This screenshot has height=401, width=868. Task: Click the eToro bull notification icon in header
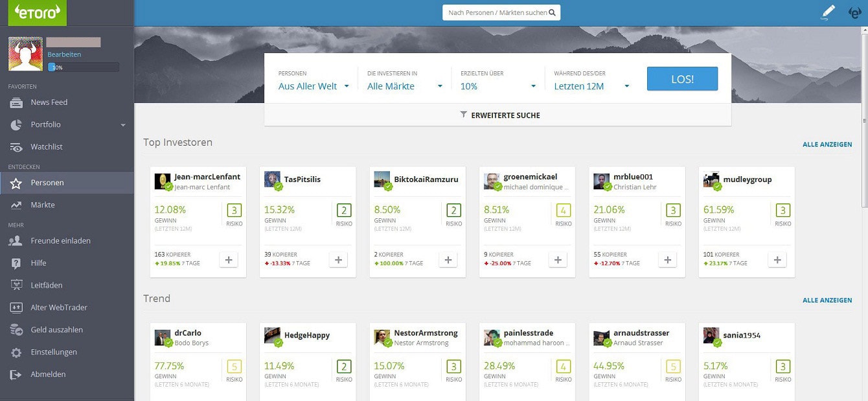pyautogui.click(x=855, y=12)
